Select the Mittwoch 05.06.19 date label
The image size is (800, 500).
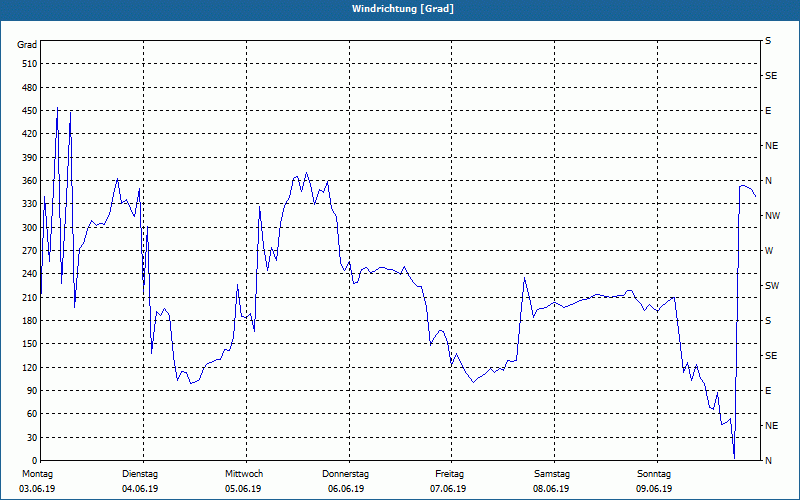[243, 481]
